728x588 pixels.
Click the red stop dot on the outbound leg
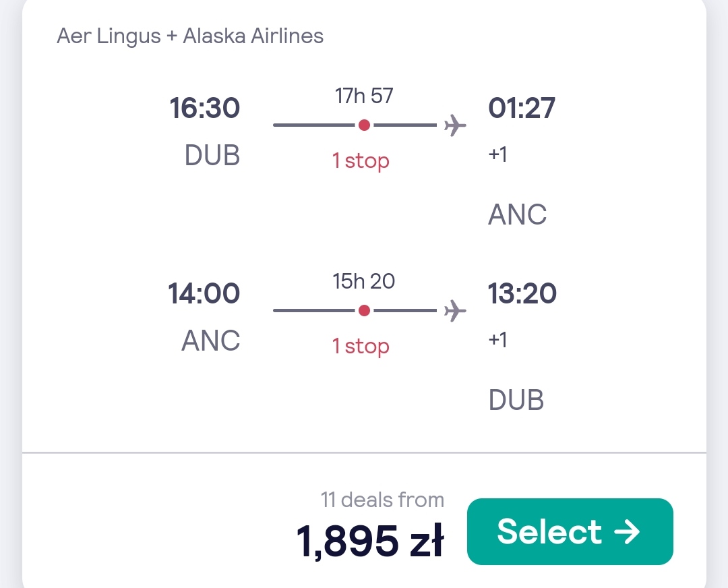pyautogui.click(x=365, y=125)
